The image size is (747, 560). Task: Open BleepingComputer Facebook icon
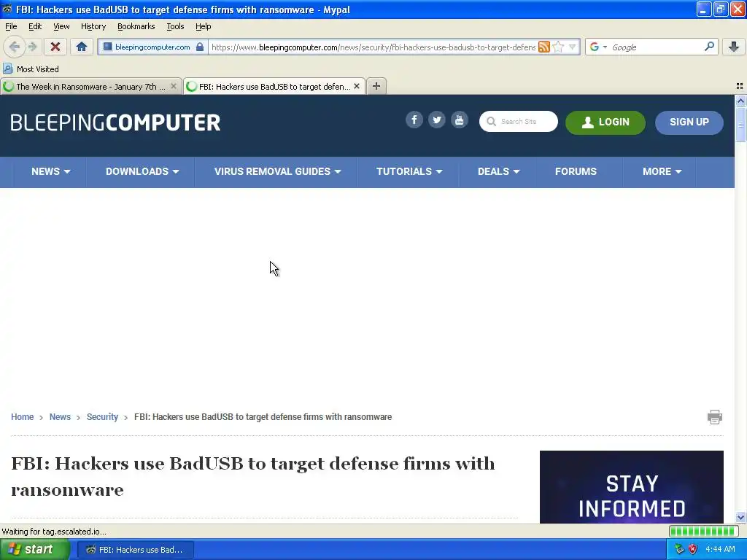(x=414, y=120)
